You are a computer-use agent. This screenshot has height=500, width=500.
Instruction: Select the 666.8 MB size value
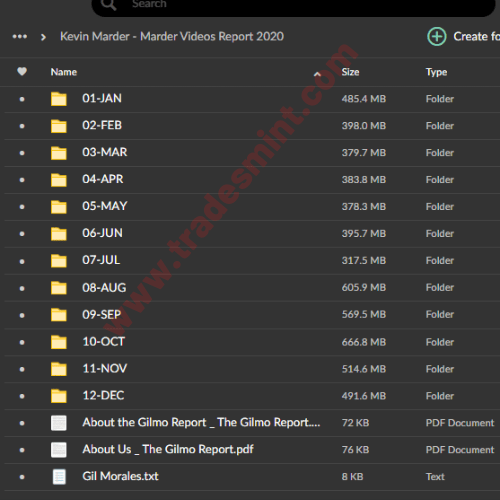point(364,342)
